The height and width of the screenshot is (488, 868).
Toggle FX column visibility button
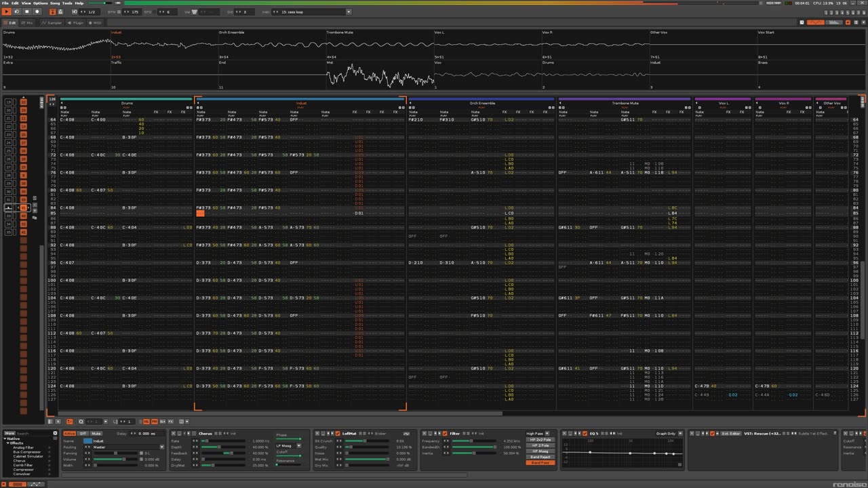tap(170, 422)
